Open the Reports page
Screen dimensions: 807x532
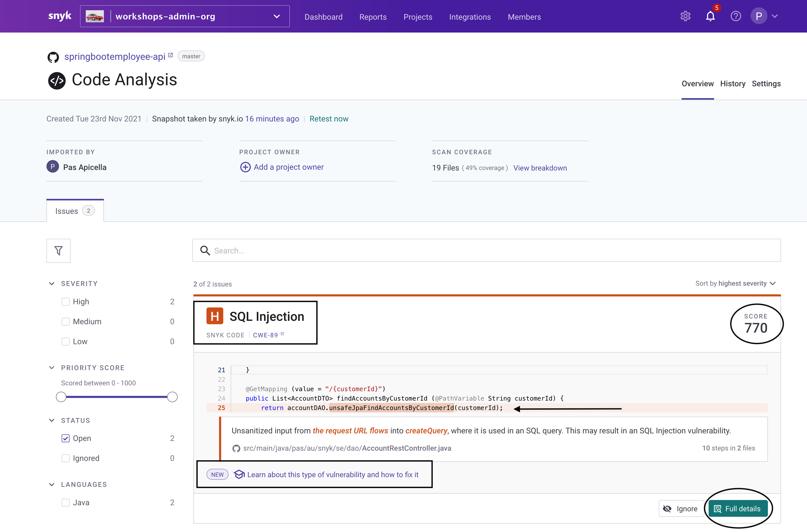373,17
